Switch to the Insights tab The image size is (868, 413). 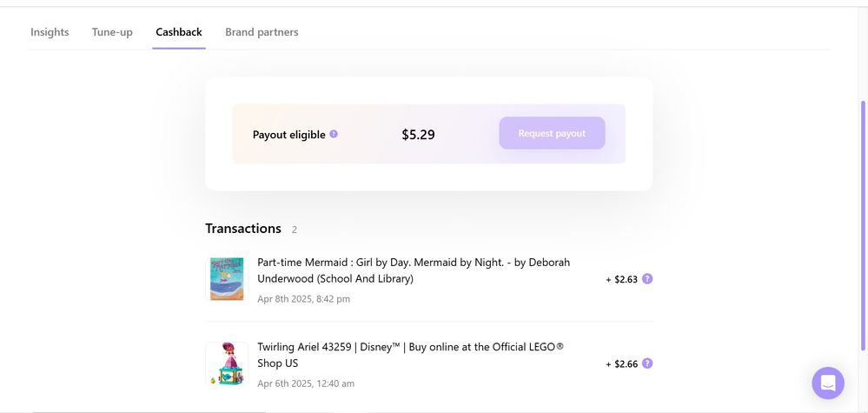50,32
